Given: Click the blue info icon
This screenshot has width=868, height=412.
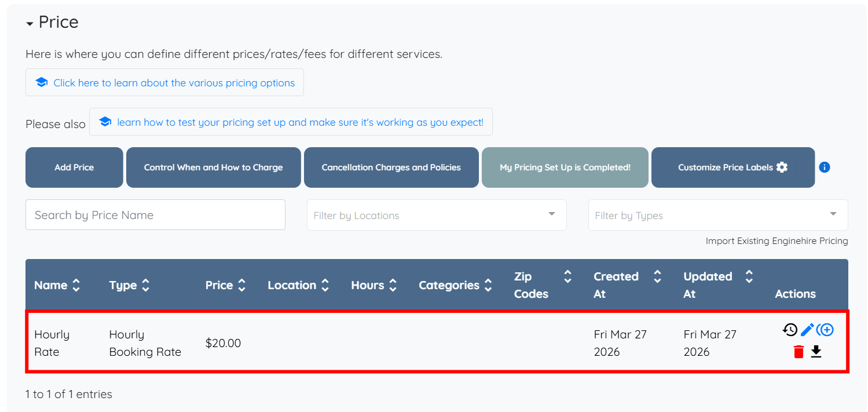Looking at the screenshot, I should [x=825, y=167].
